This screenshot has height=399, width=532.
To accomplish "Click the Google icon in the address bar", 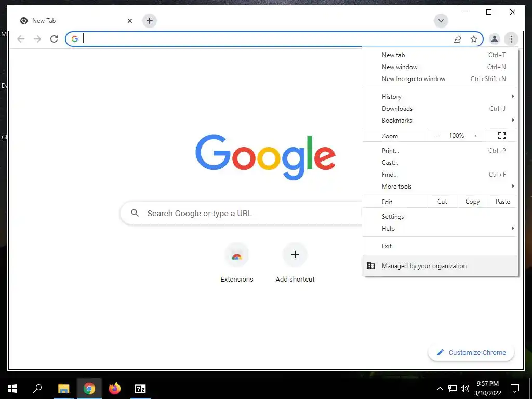I will (75, 39).
